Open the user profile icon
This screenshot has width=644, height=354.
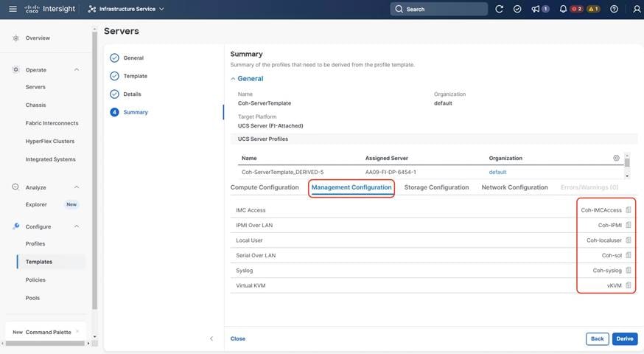[637, 9]
